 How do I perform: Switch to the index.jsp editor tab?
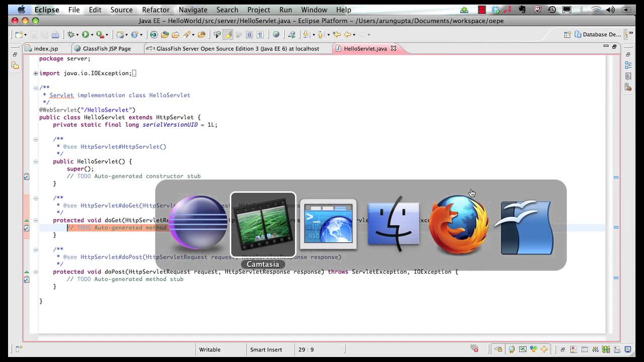click(x=45, y=49)
